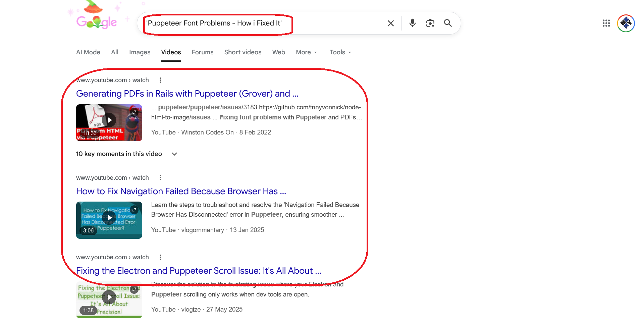Open the Google doodle logo
The height and width of the screenshot is (324, 644).
[x=97, y=20]
